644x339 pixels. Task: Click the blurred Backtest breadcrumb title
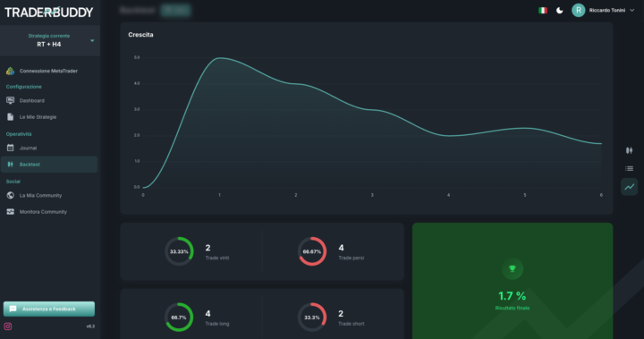137,10
